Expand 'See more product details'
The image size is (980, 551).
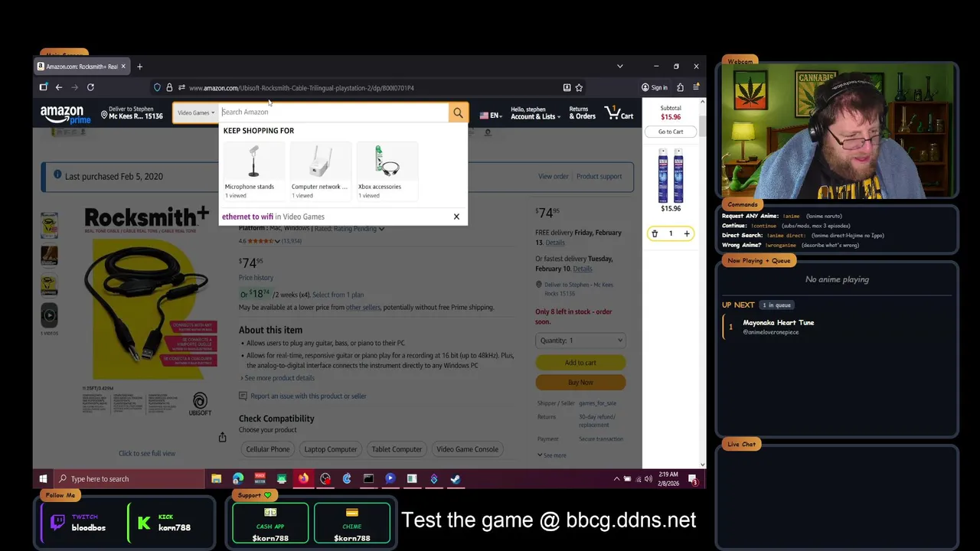tap(278, 378)
